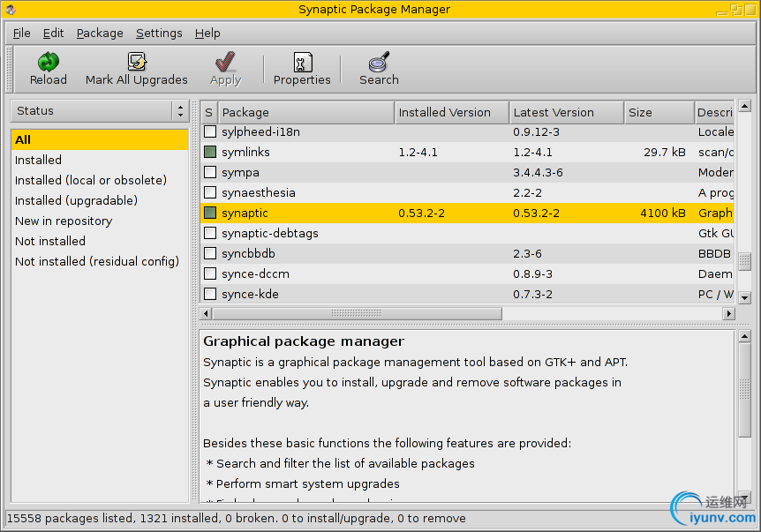Viewport: 761px width, 532px height.
Task: Click the installed status box of symlinks
Action: [210, 153]
